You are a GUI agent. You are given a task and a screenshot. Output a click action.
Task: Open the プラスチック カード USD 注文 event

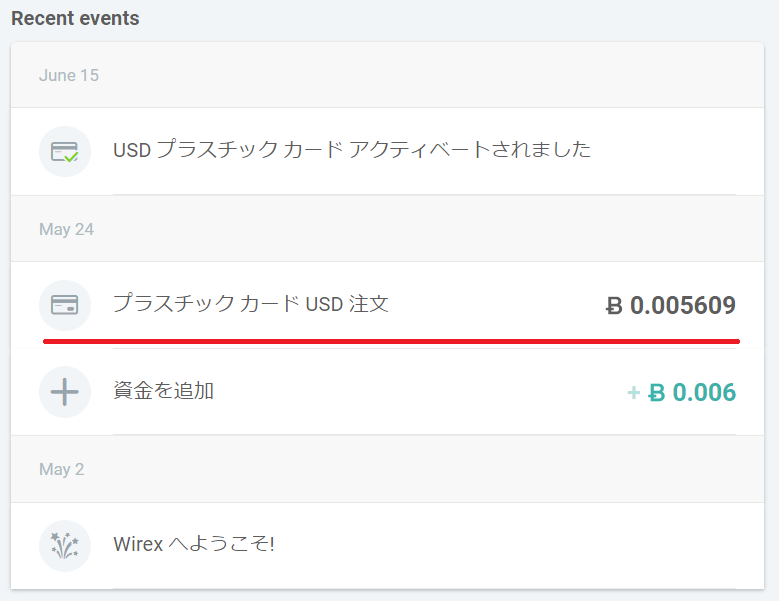(250, 303)
